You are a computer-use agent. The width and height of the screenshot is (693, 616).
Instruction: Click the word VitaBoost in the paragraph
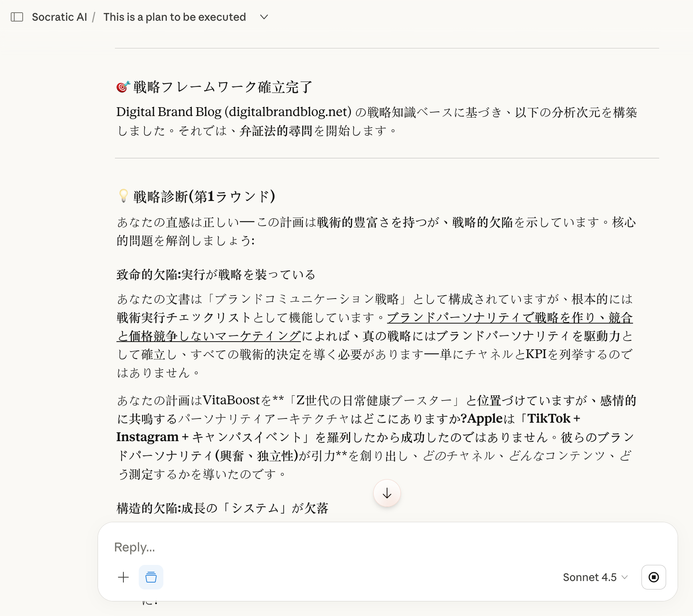pos(231,400)
